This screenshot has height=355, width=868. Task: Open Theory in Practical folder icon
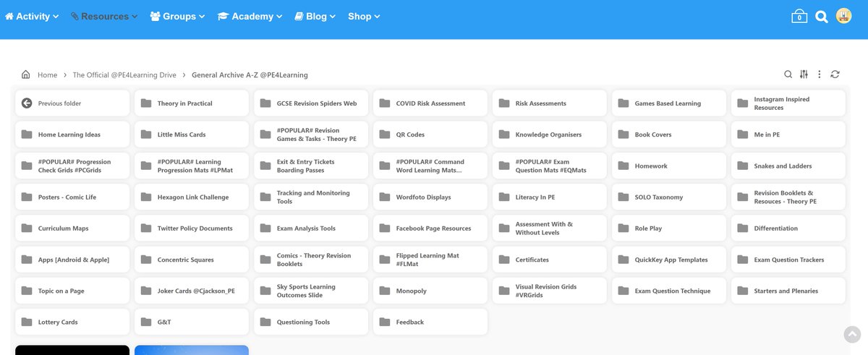(x=146, y=103)
